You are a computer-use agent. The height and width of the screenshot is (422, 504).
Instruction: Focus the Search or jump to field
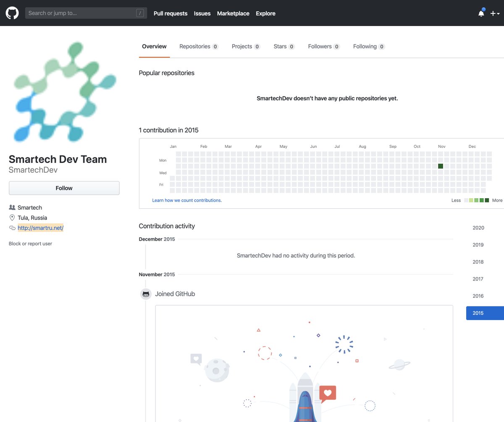pos(86,13)
